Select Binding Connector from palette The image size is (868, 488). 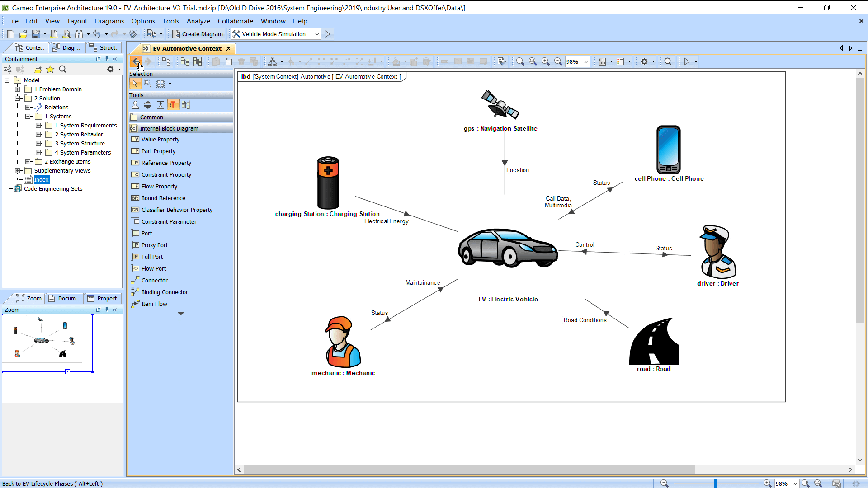pos(165,292)
